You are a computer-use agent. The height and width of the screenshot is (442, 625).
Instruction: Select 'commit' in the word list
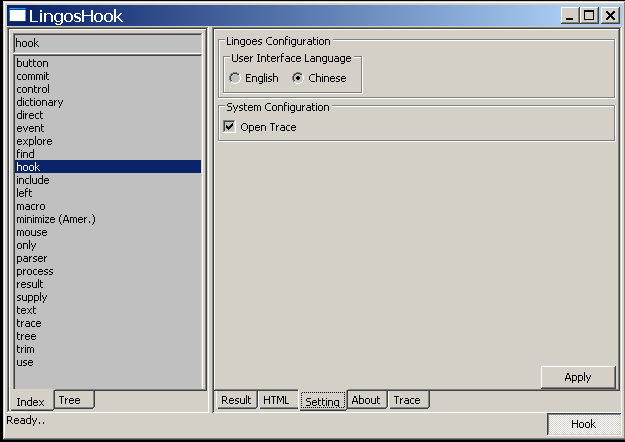pos(108,76)
